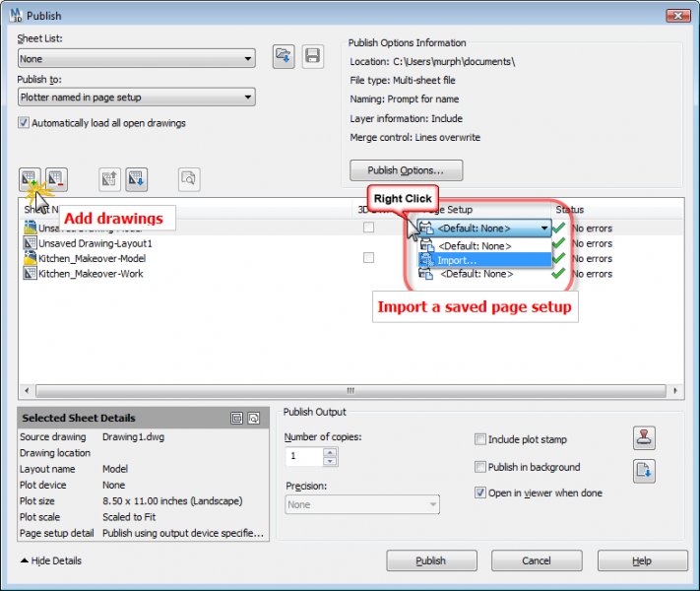Click first icon in Selected Sheet Details header
Image resolution: width=700 pixels, height=591 pixels.
click(x=236, y=418)
